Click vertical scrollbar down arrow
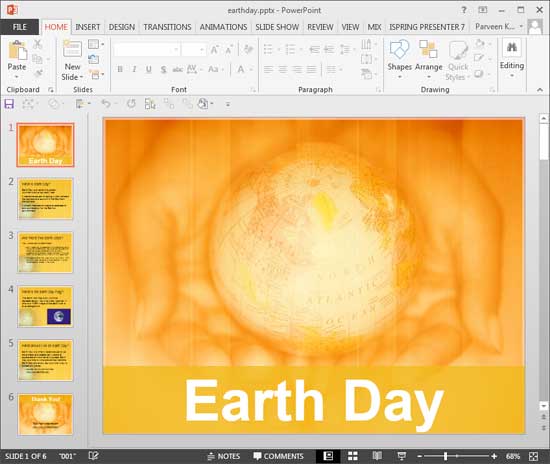The width and height of the screenshot is (550, 464). point(544,406)
